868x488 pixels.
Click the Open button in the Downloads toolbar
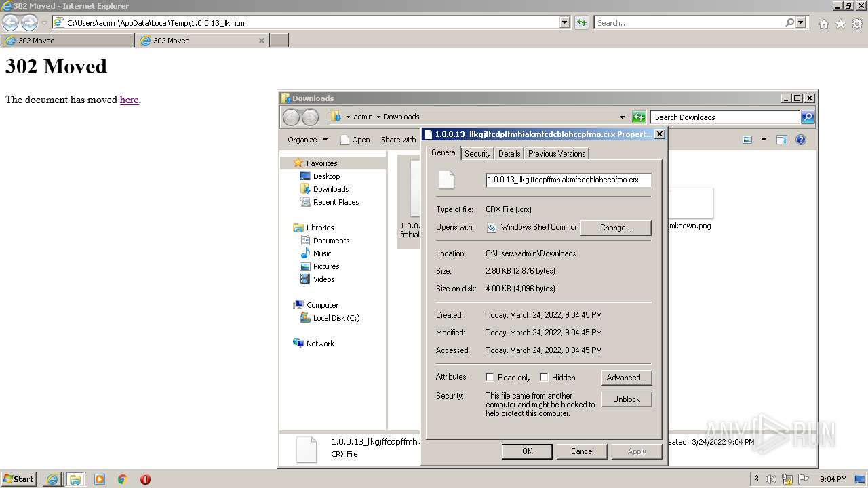[355, 140]
